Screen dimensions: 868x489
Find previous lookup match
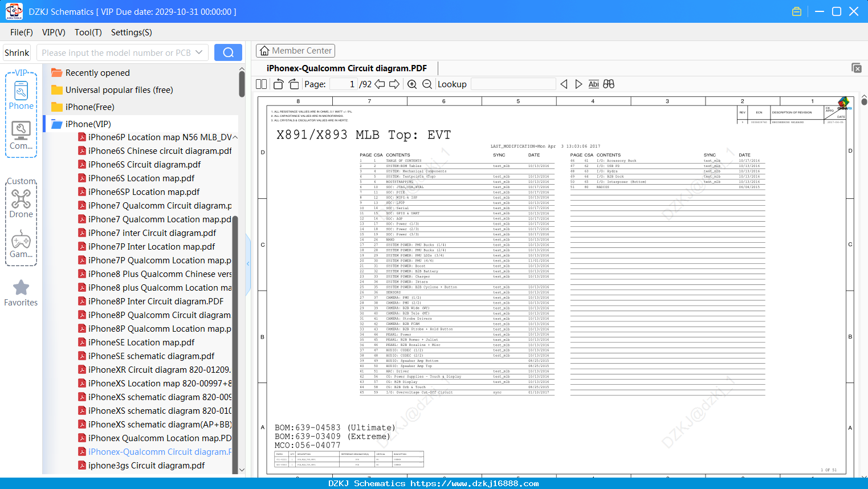pyautogui.click(x=564, y=84)
